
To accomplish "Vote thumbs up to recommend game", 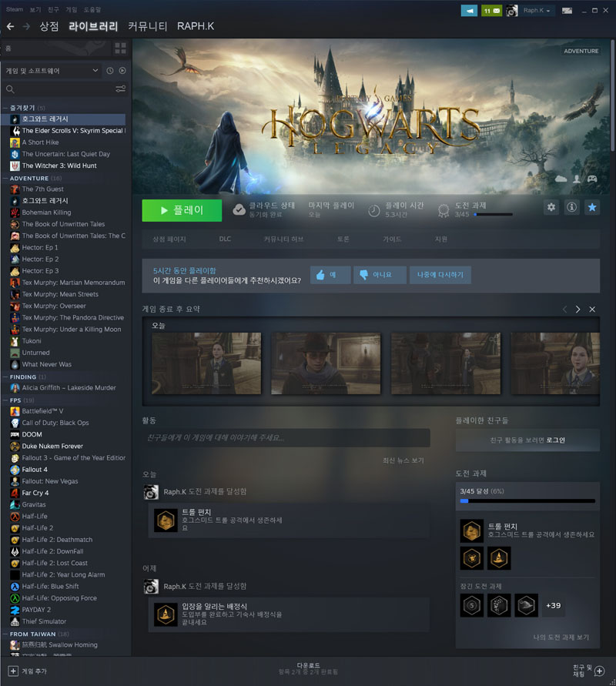I will click(x=330, y=275).
